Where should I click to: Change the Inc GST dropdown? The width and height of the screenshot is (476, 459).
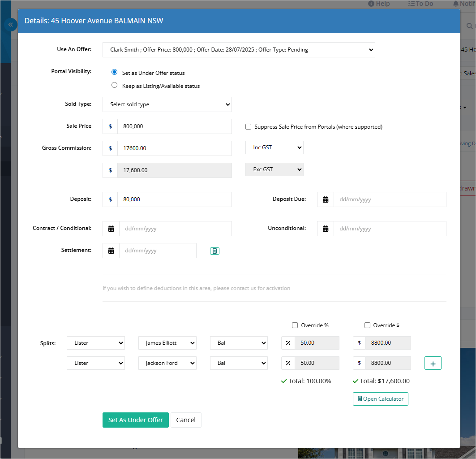274,147
